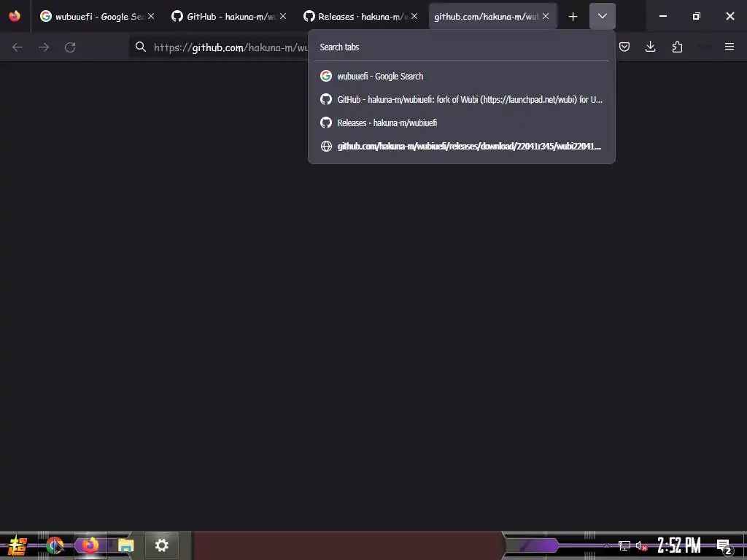Open File Explorer from the taskbar

pos(125,545)
